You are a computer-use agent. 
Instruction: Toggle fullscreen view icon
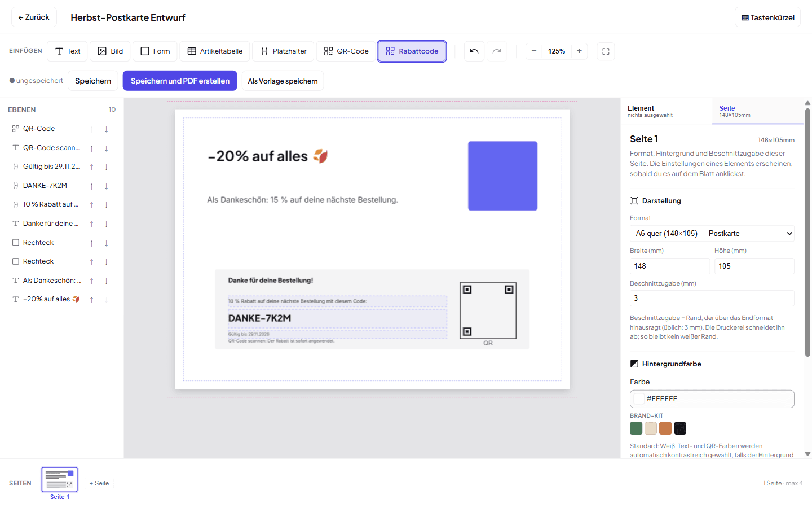pyautogui.click(x=606, y=51)
